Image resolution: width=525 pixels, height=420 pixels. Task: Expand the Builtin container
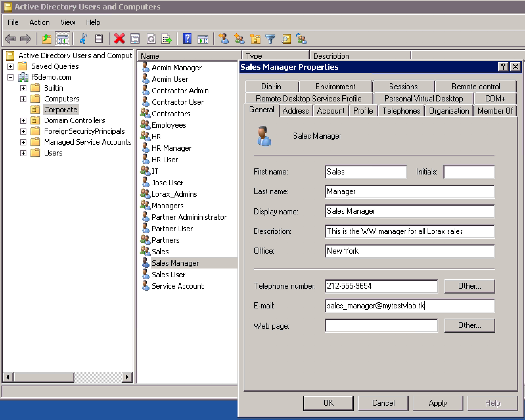[23, 88]
